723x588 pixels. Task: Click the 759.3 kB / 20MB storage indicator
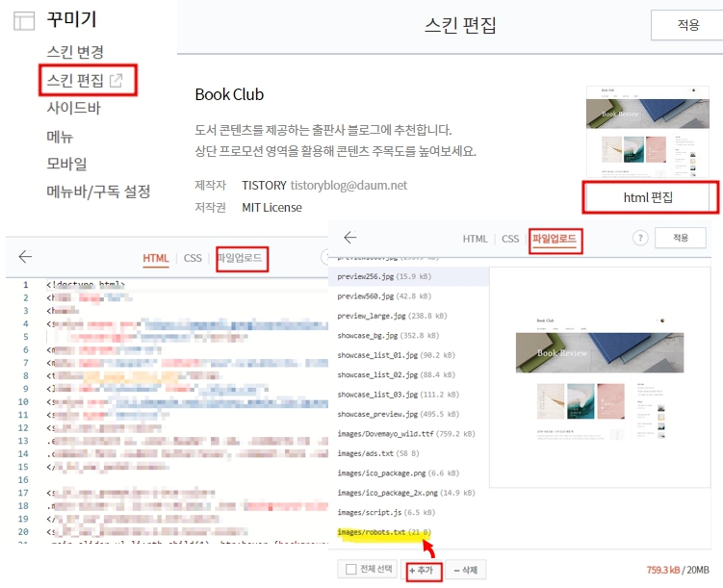(678, 570)
